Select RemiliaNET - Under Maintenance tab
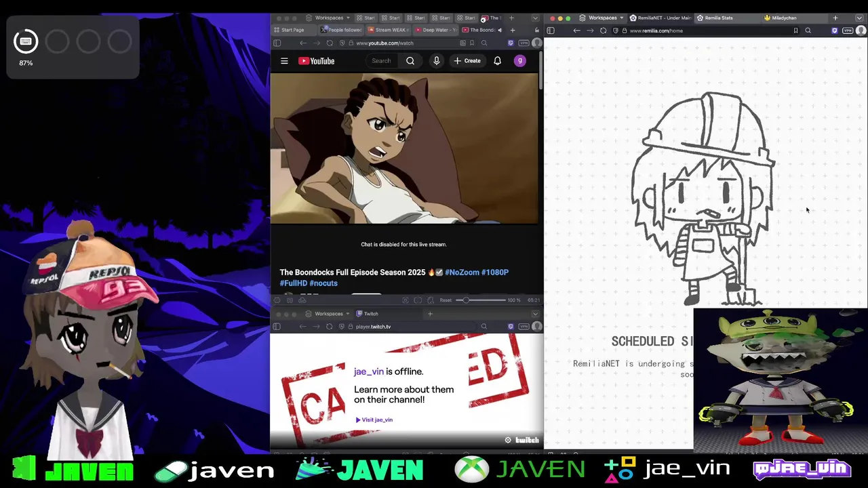 [661, 18]
